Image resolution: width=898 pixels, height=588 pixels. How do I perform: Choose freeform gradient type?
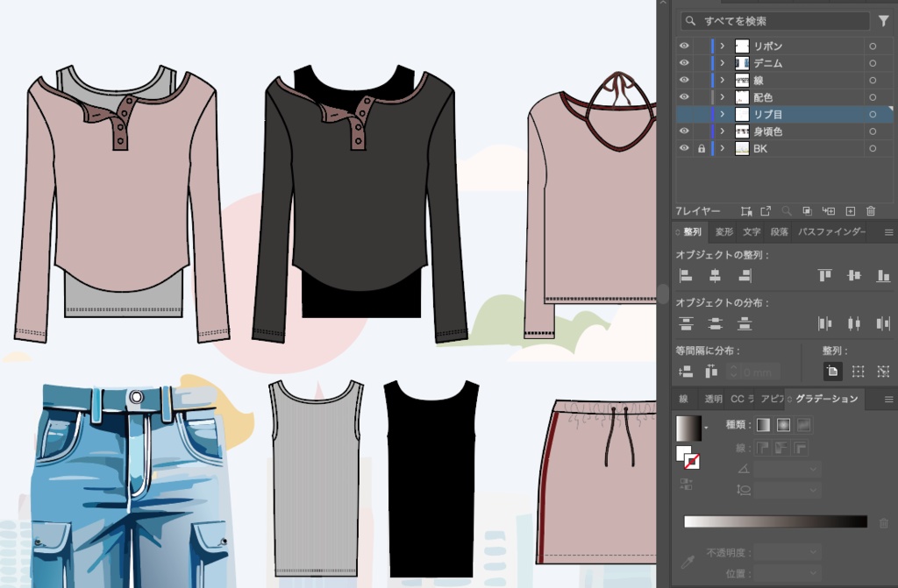pos(803,425)
